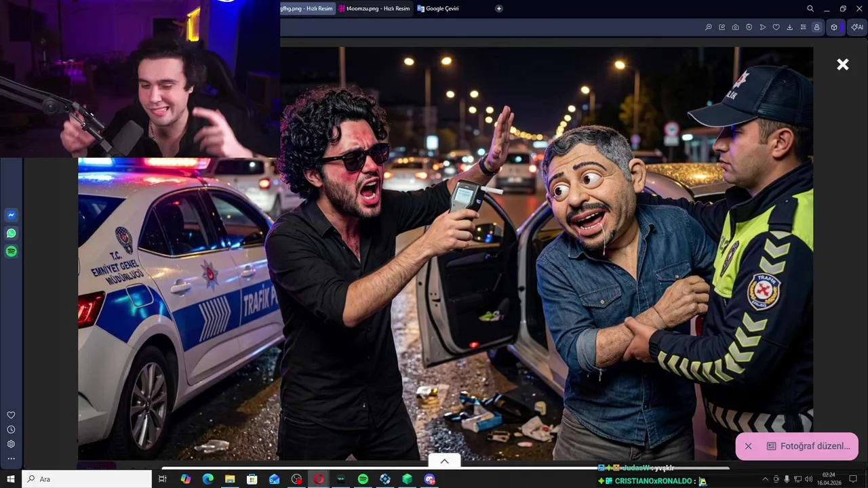
Task: Click the Opera browser taskbar icon
Action: 319,479
